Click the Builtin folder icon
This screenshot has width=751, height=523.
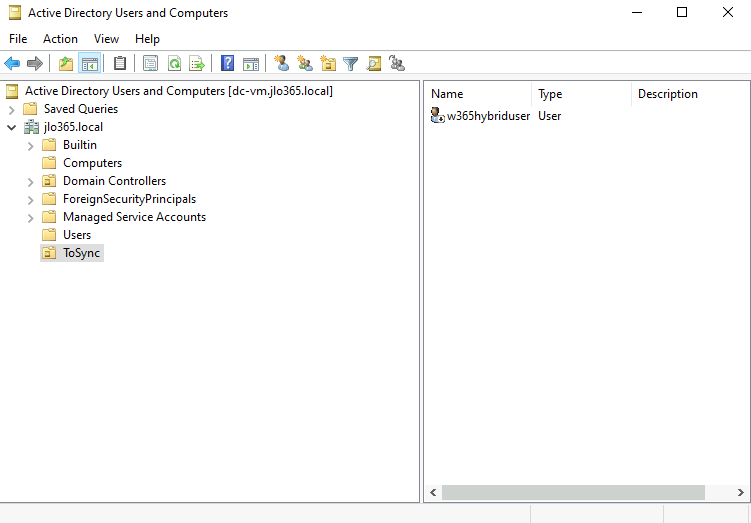pos(49,145)
